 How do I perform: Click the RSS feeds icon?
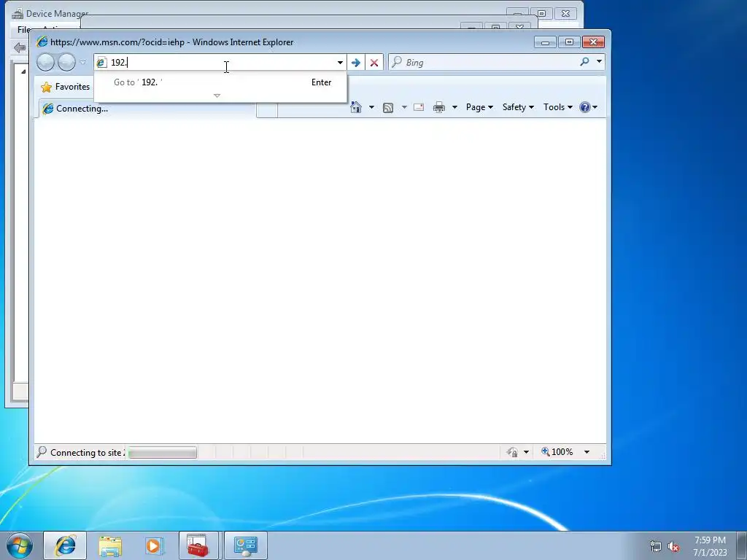388,108
